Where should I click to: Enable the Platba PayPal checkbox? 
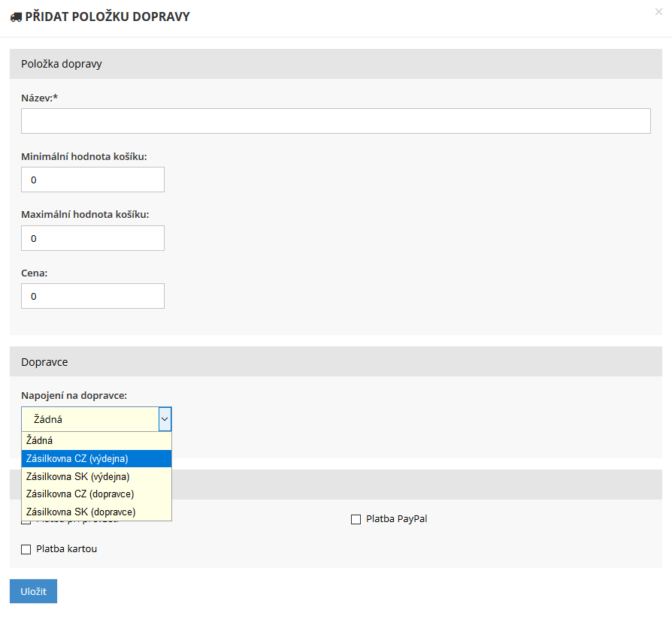click(356, 519)
